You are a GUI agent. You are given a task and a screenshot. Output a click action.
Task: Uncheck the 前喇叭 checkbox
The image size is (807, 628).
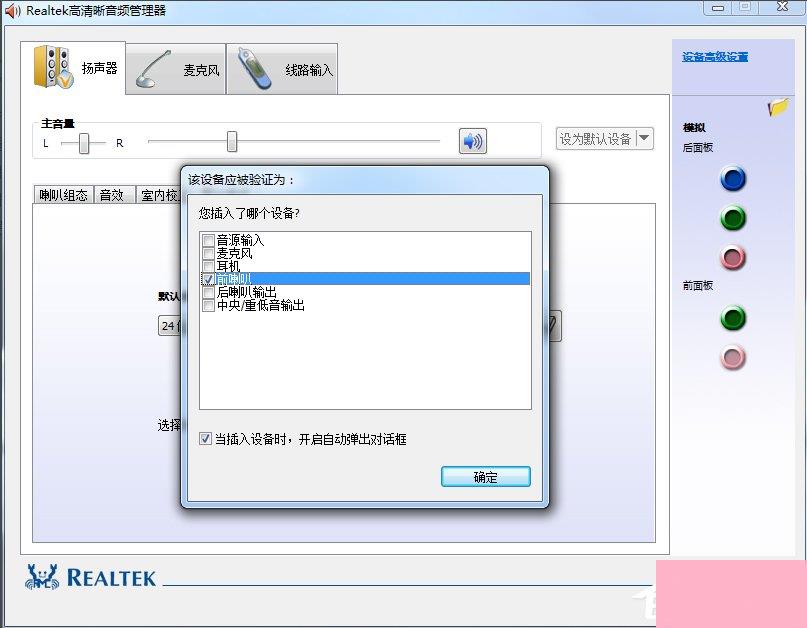tap(208, 279)
